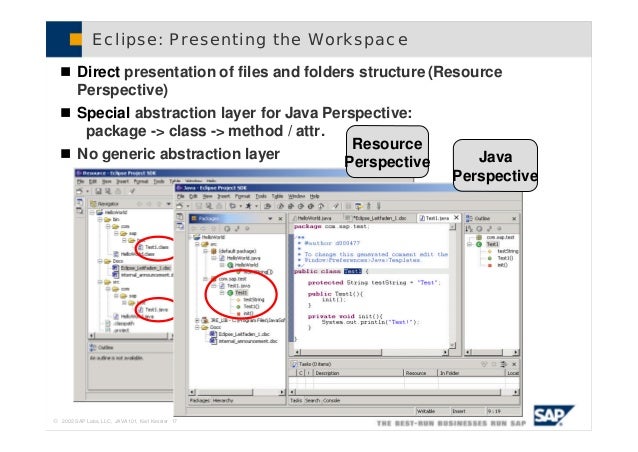Open Packages view pull-down menu arrow
This screenshot has height=452, width=638.
270,219
